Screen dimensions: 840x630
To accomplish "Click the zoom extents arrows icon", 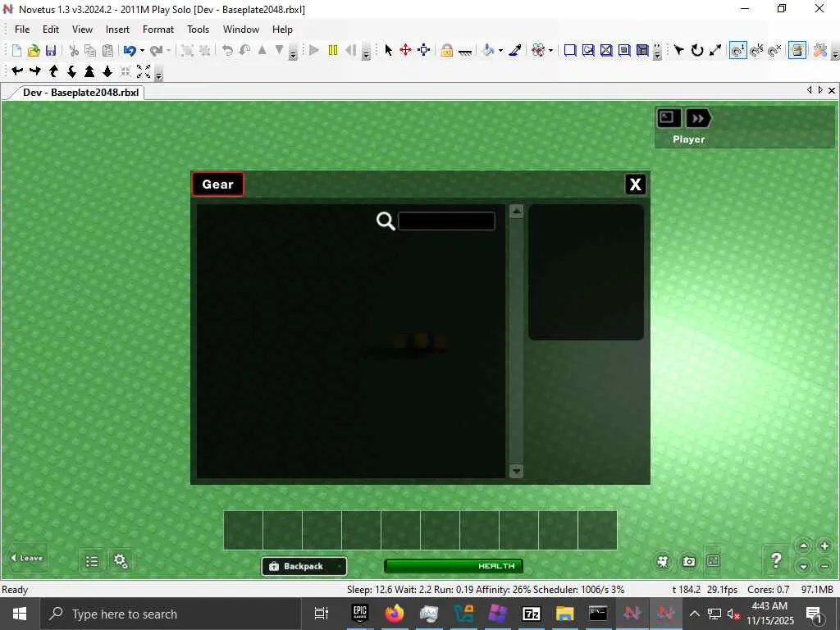I will (x=144, y=71).
